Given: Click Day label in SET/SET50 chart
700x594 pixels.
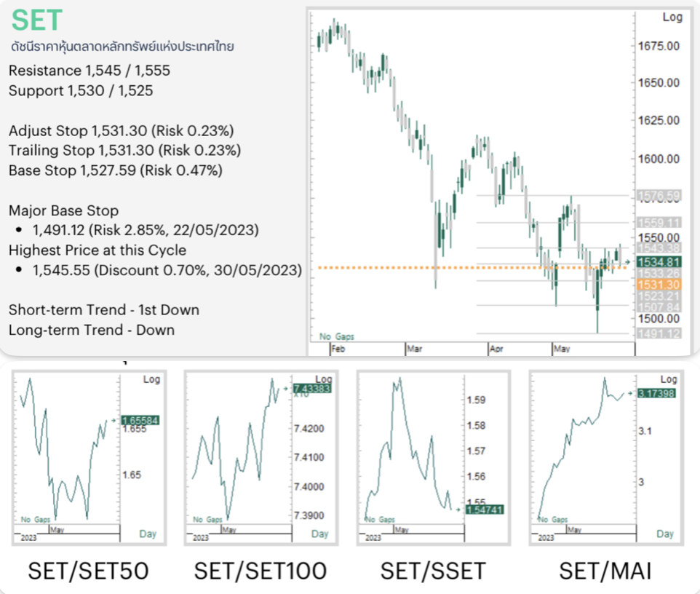Looking at the screenshot, I should (148, 534).
